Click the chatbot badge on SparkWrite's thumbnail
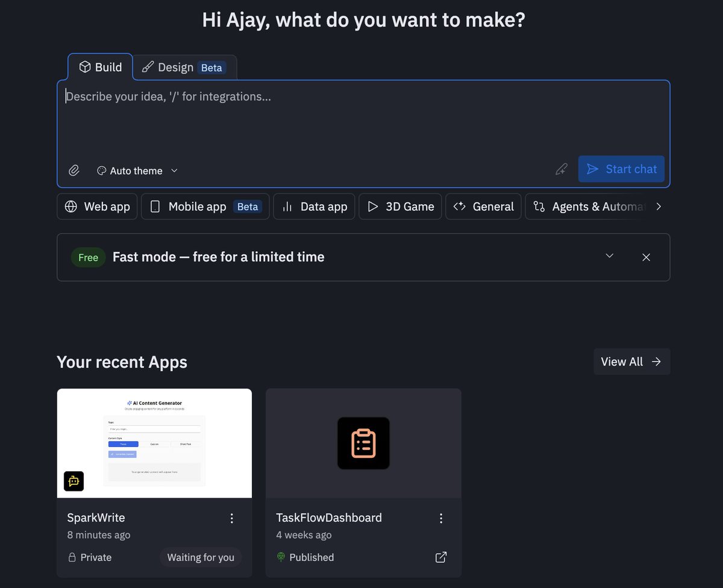Viewport: 723px width, 588px height. [74, 481]
